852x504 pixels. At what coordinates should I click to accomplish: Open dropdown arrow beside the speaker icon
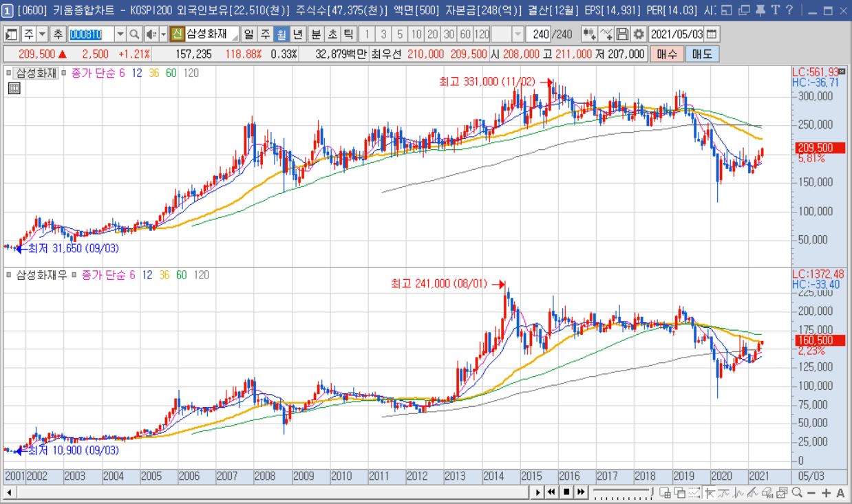(x=163, y=34)
